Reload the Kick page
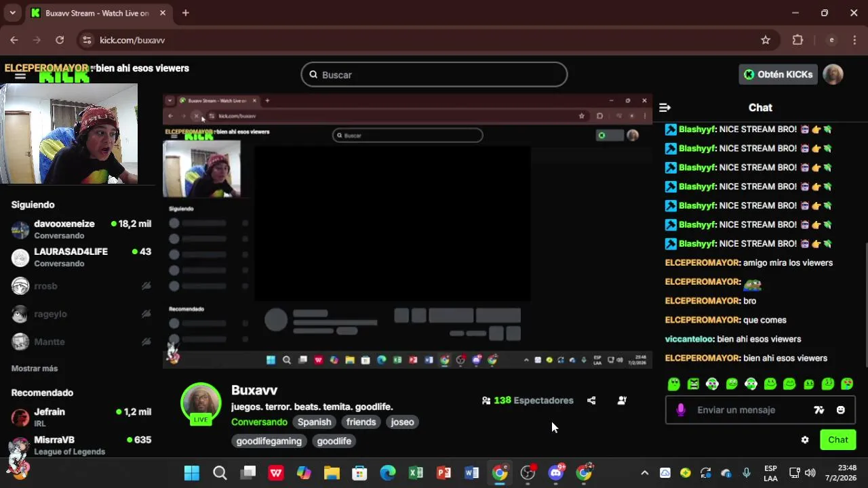Screen dimensions: 868x488 [60, 40]
